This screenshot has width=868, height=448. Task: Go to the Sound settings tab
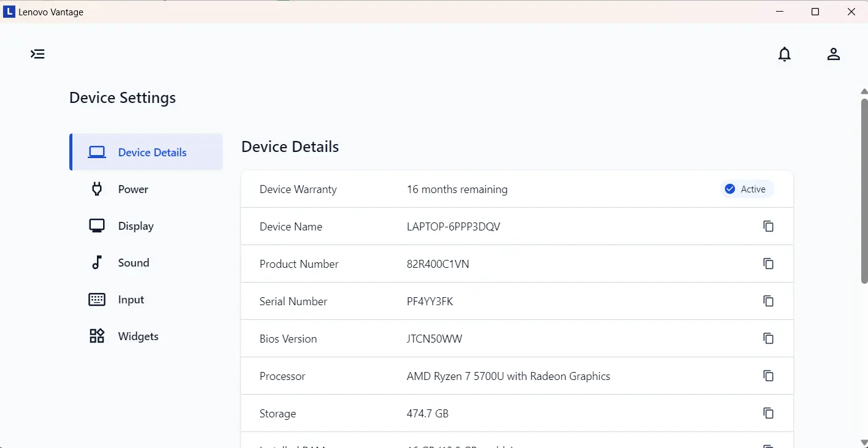146,262
